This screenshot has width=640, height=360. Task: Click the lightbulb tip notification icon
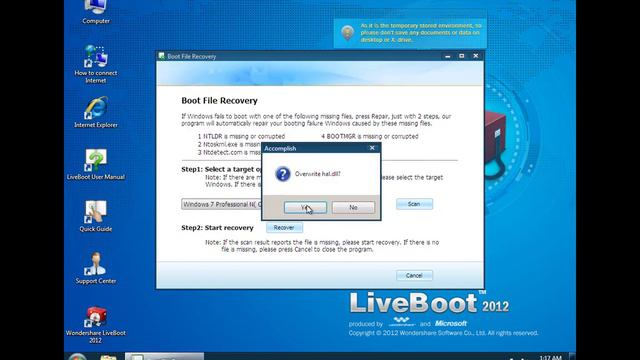[x=347, y=32]
